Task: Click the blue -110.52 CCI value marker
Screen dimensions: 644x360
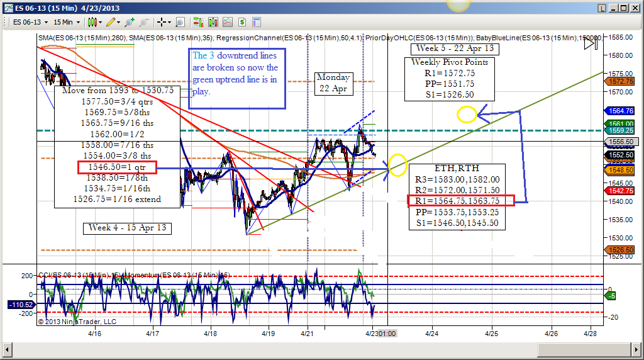Action: click(21, 305)
